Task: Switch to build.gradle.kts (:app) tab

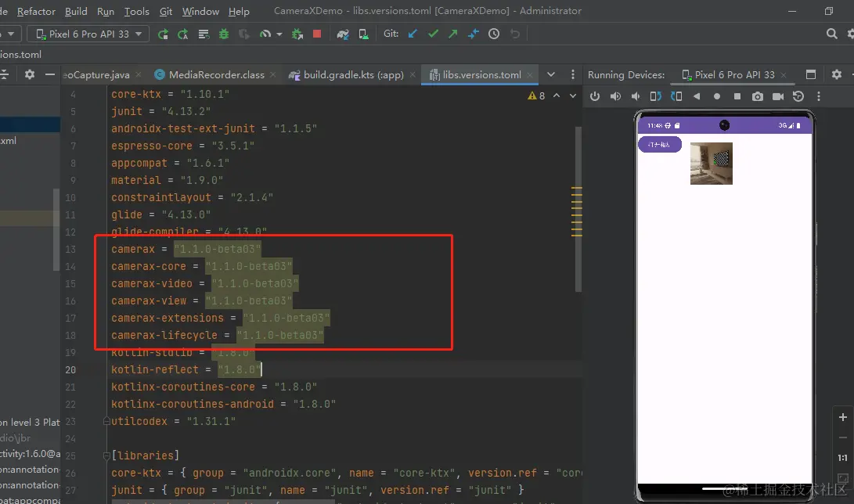Action: point(353,74)
